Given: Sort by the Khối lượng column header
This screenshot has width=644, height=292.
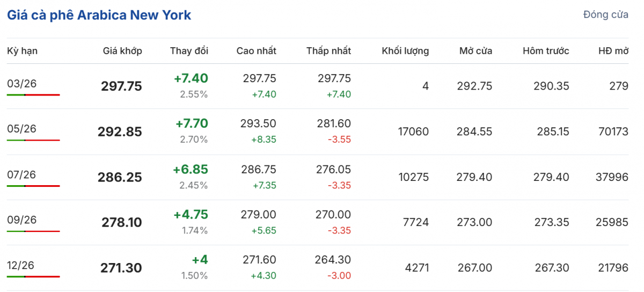Looking at the screenshot, I should pyautogui.click(x=405, y=51).
